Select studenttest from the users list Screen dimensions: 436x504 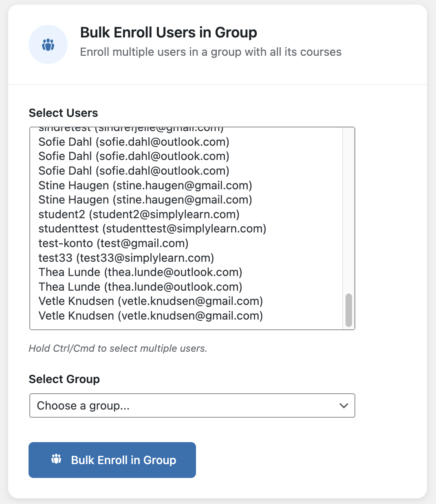[152, 228]
